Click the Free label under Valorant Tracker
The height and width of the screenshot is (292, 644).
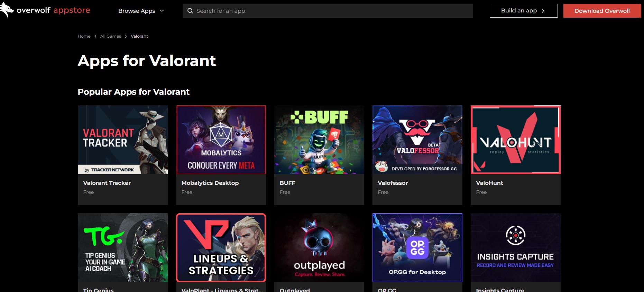(89, 192)
